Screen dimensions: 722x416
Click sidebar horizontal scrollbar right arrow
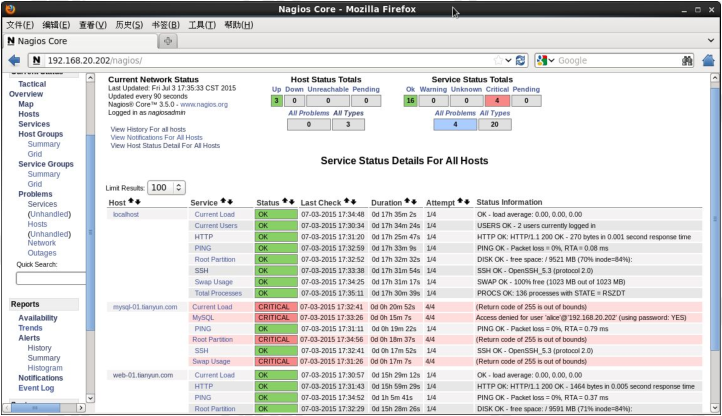click(x=81, y=408)
